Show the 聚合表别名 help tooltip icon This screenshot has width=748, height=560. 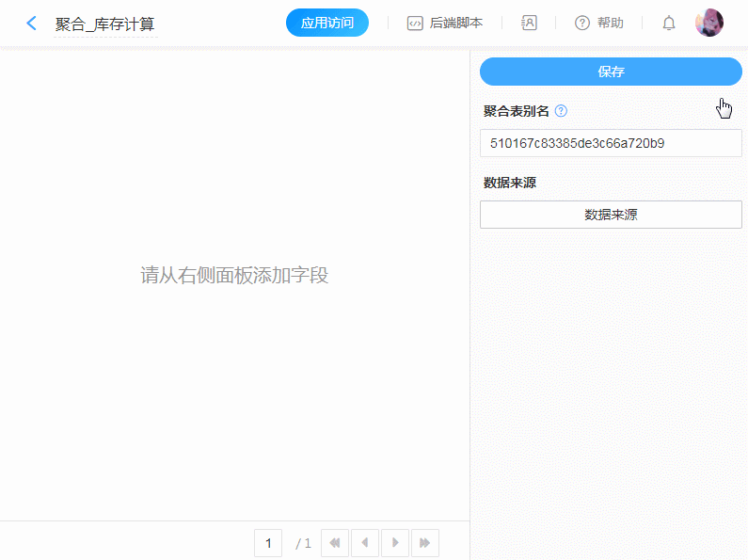(562, 111)
